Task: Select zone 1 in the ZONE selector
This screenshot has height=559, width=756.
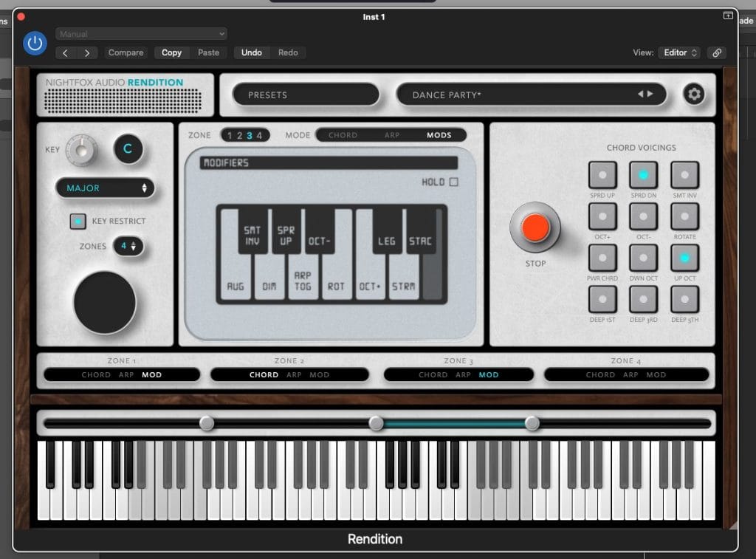Action: tap(230, 136)
